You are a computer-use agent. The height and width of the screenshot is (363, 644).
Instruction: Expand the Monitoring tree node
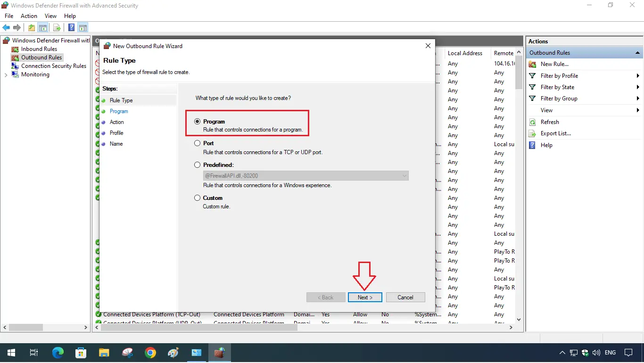coord(6,74)
